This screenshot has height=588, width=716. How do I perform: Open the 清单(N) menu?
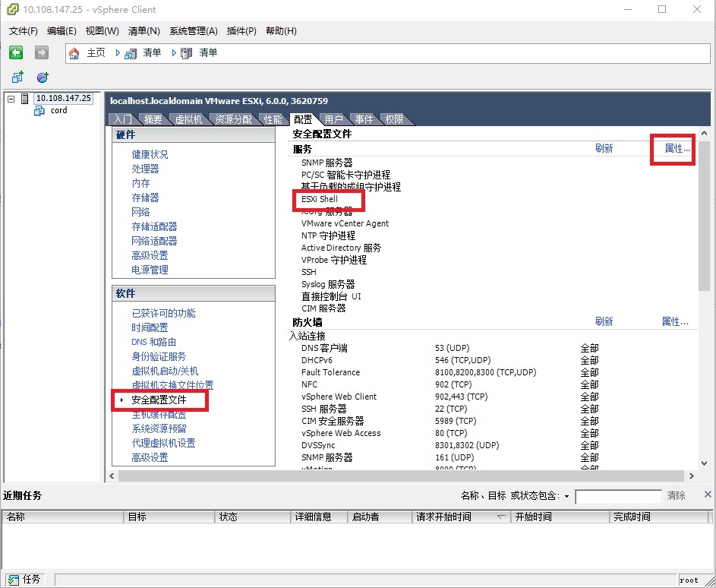point(144,30)
